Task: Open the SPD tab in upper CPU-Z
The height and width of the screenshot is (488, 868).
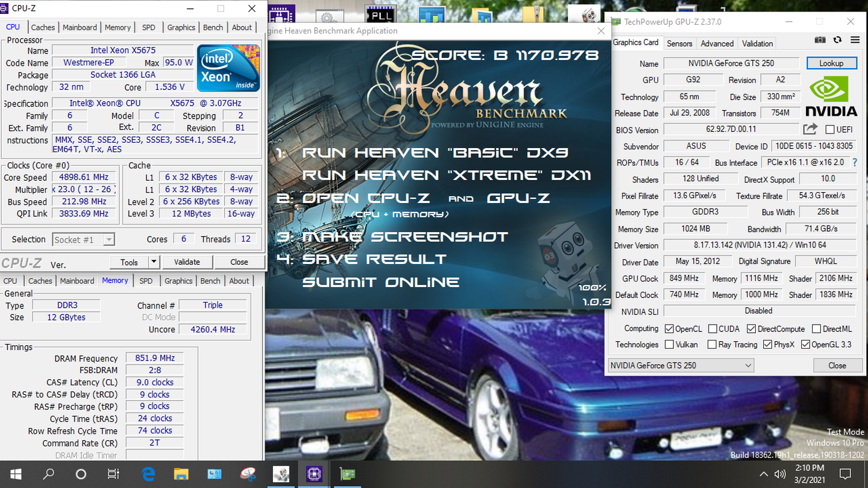Action: (149, 28)
